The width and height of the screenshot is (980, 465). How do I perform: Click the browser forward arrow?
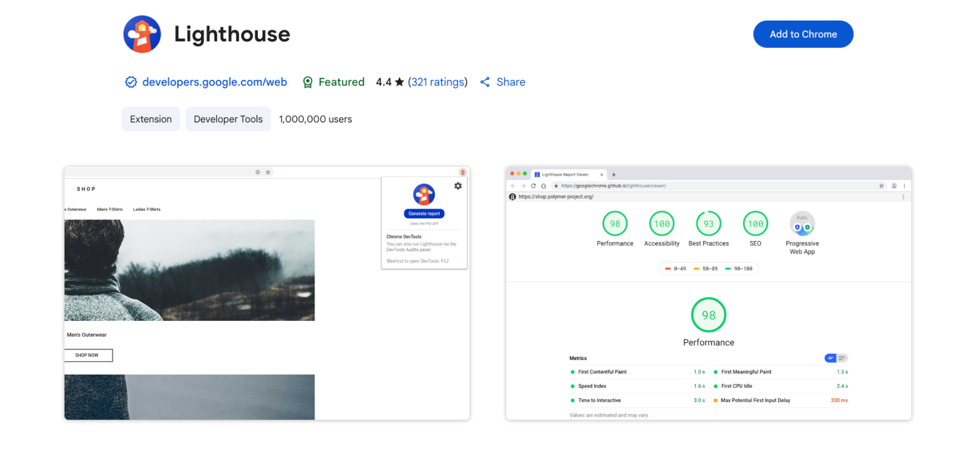tap(523, 186)
